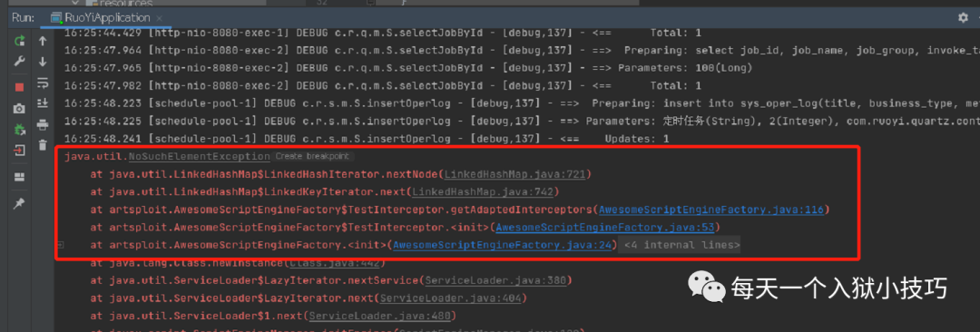Restore the layout using the layout icon
This screenshot has width=980, height=332.
19,177
